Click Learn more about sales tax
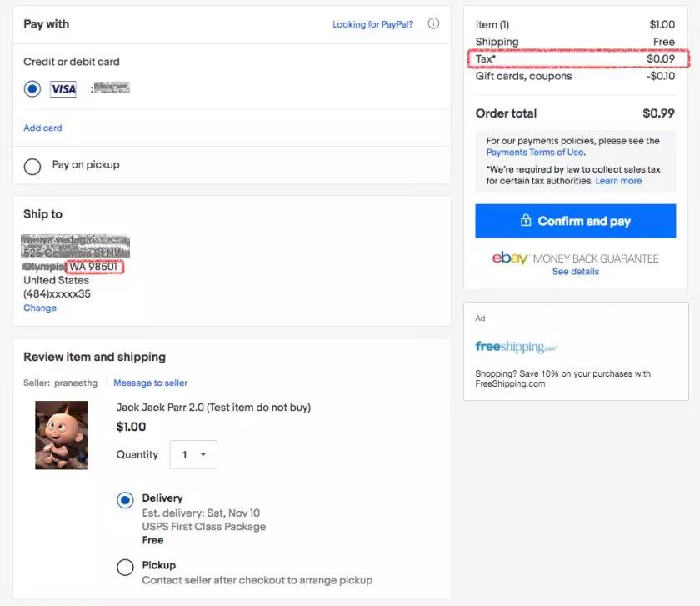The width and height of the screenshot is (700, 606). [618, 181]
